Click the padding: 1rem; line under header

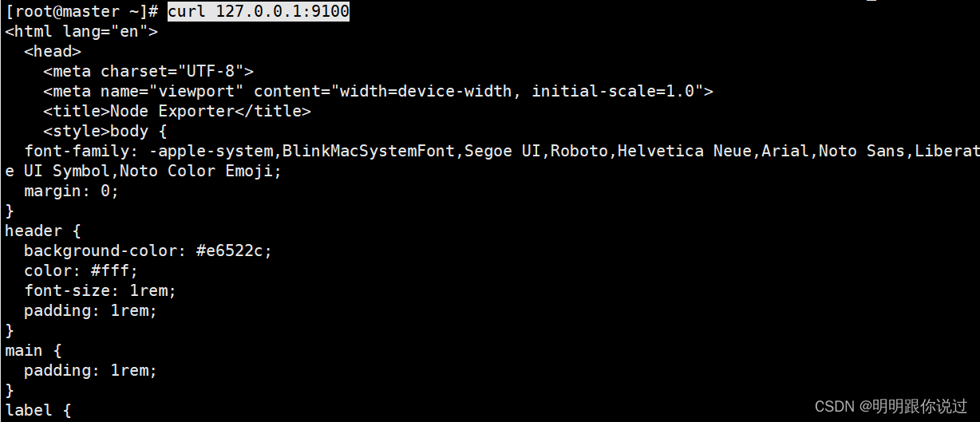click(91, 310)
